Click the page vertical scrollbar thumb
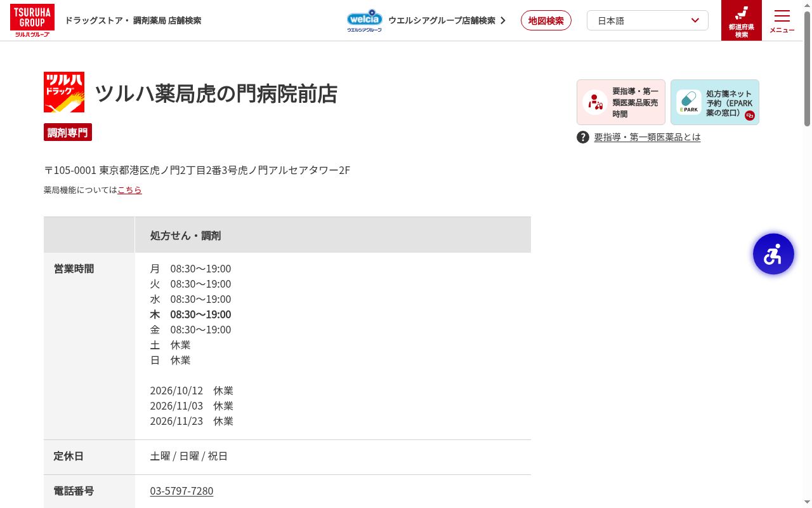This screenshot has width=812, height=508. pos(807,69)
